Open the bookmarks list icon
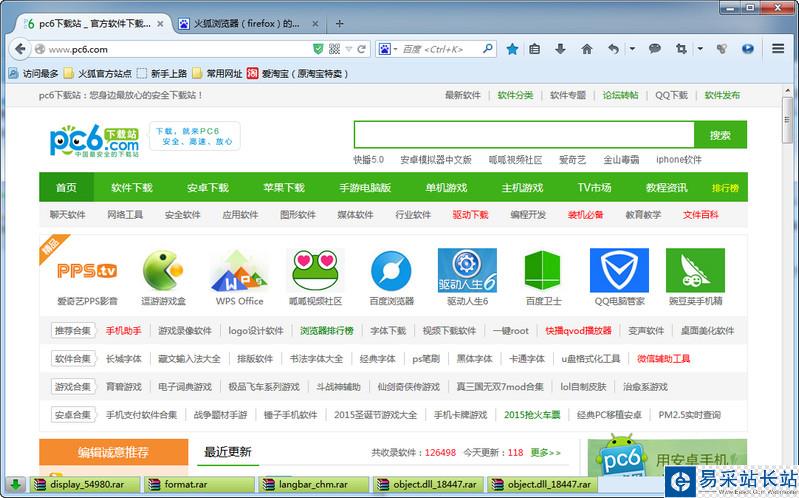 [x=535, y=49]
